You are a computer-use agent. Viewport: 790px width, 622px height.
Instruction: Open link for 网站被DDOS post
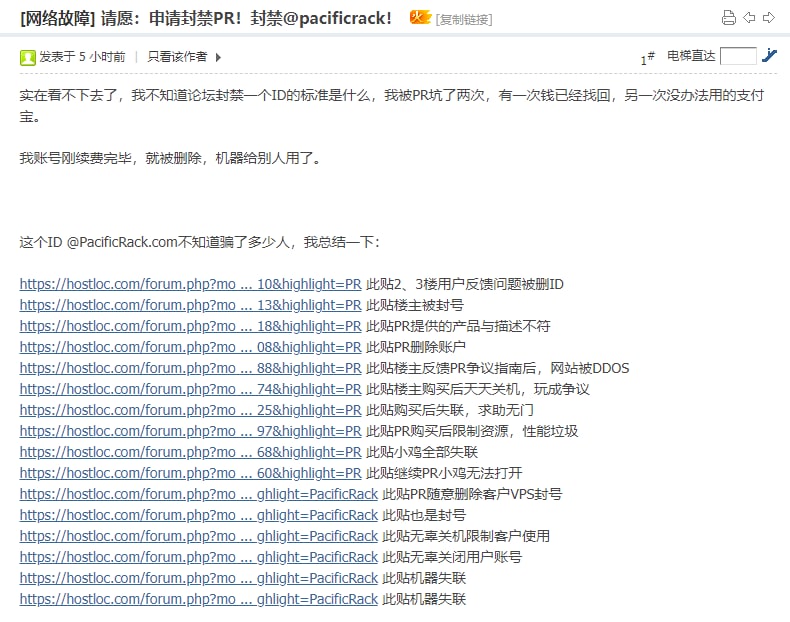pyautogui.click(x=190, y=368)
